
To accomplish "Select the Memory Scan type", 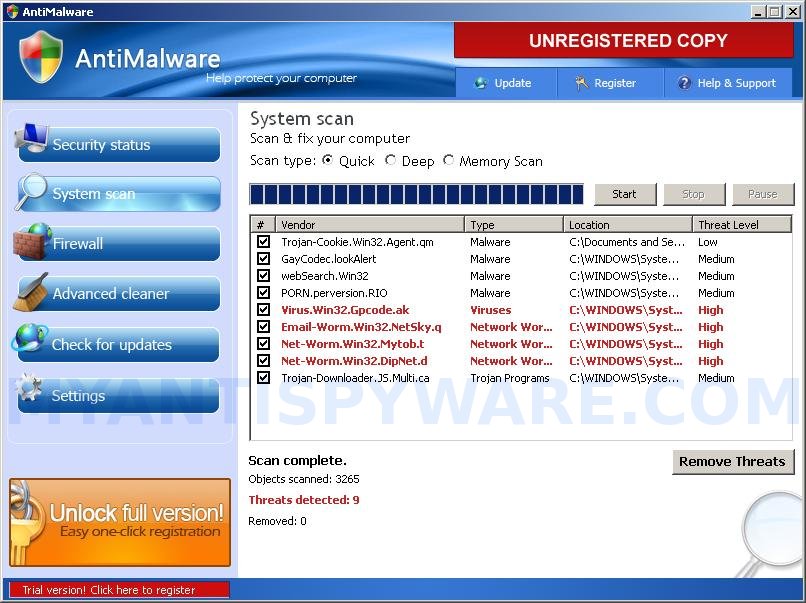I will 448,160.
